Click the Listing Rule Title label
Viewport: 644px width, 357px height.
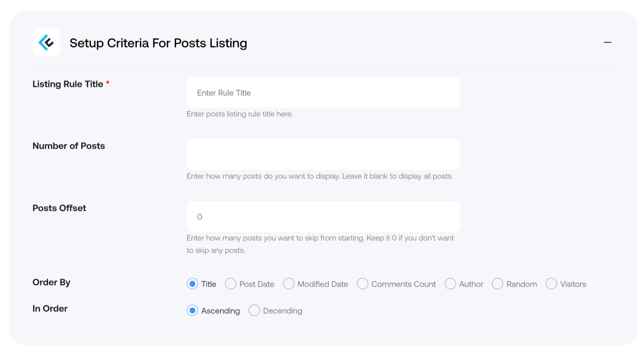(68, 84)
